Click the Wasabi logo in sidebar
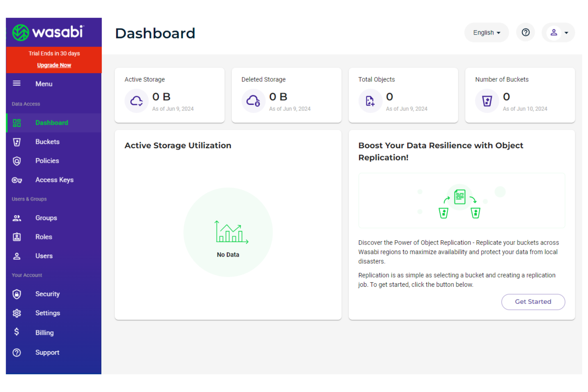This screenshot has width=588, height=392. (48, 32)
